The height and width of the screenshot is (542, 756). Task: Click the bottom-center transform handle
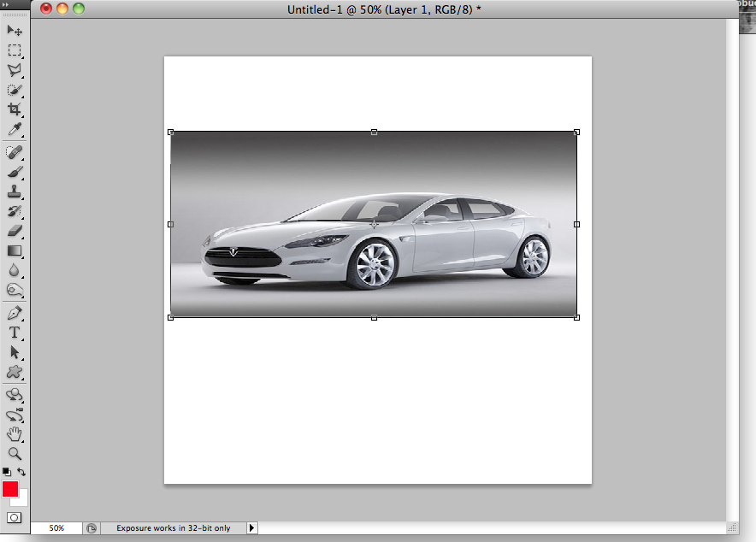point(374,317)
